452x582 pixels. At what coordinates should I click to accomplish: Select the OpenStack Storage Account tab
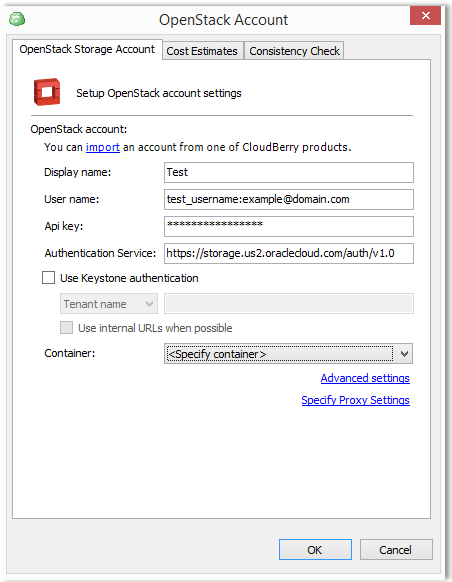87,49
